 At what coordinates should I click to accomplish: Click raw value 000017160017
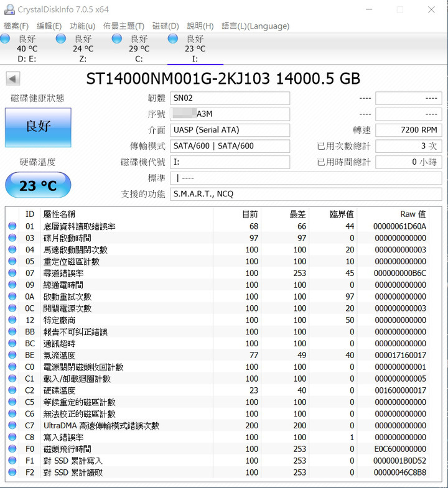coord(400,355)
